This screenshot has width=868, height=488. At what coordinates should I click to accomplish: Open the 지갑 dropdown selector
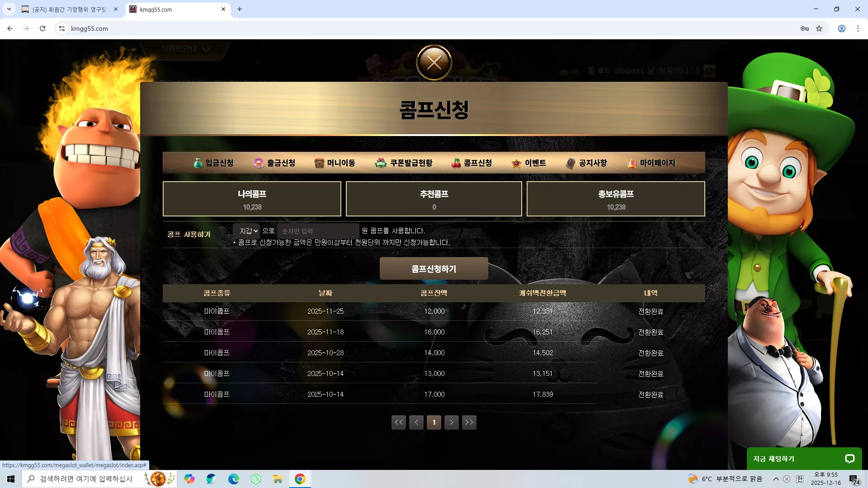pos(246,231)
